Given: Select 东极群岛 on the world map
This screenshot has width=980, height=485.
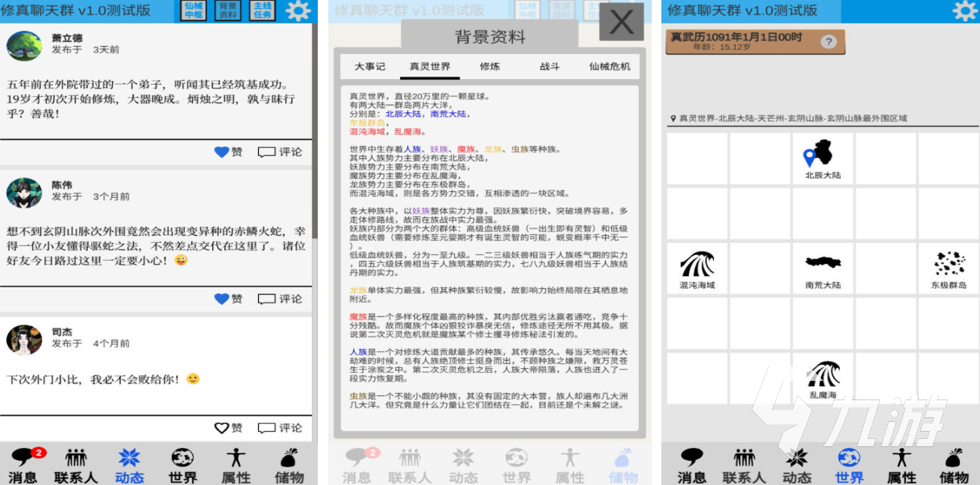Looking at the screenshot, I should pyautogui.click(x=949, y=269).
